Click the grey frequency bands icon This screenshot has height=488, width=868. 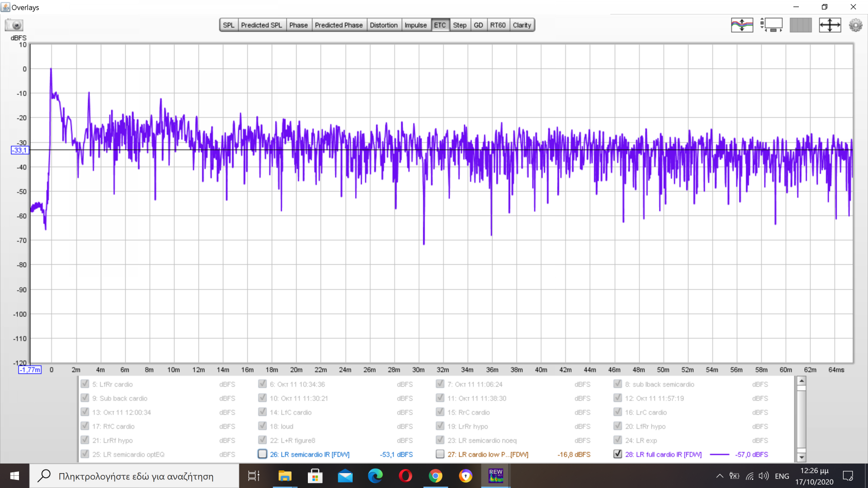click(800, 25)
